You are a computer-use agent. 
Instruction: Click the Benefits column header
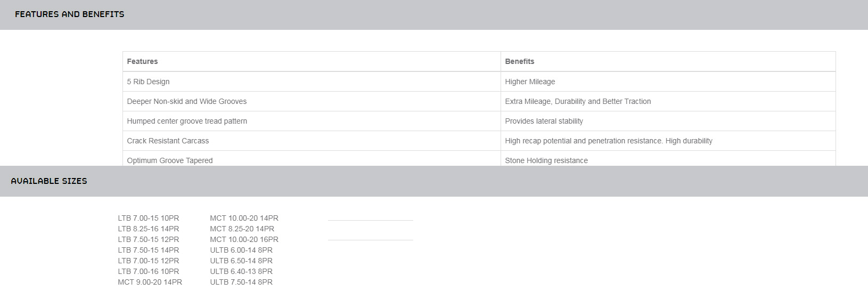tap(519, 62)
